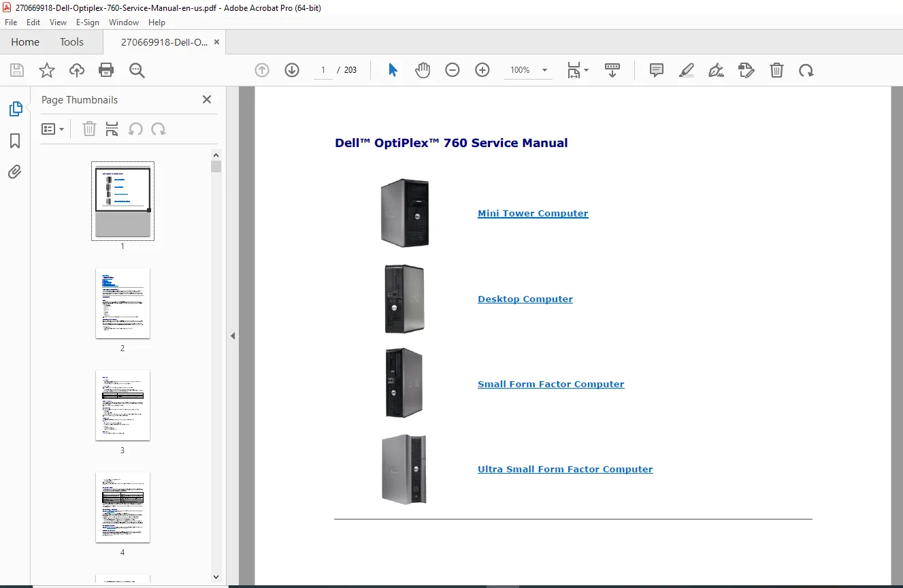Open the Edit menu

pos(33,22)
